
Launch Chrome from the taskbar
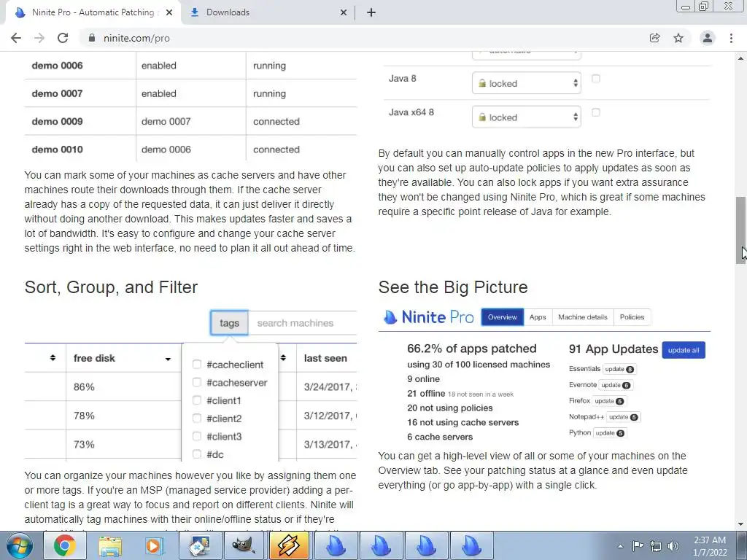point(65,545)
